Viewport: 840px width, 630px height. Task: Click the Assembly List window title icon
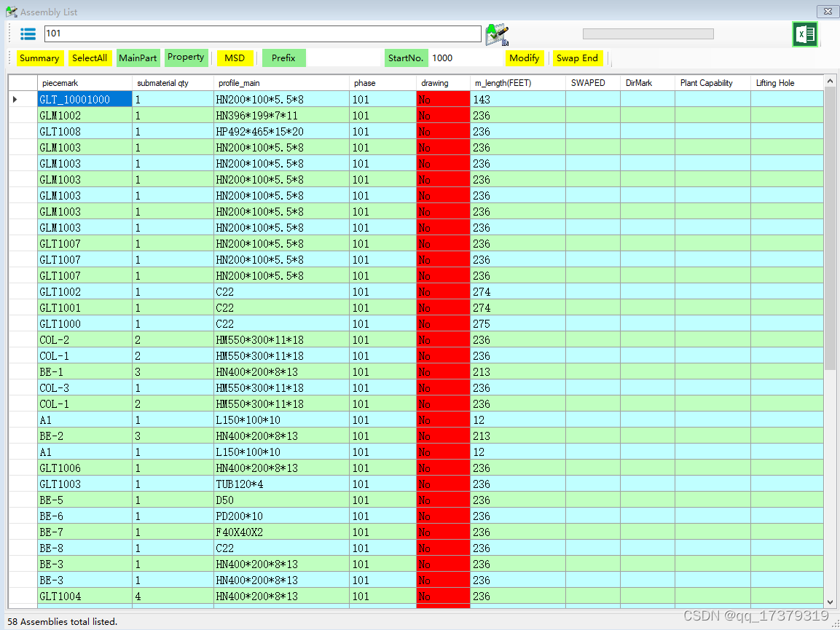point(11,11)
